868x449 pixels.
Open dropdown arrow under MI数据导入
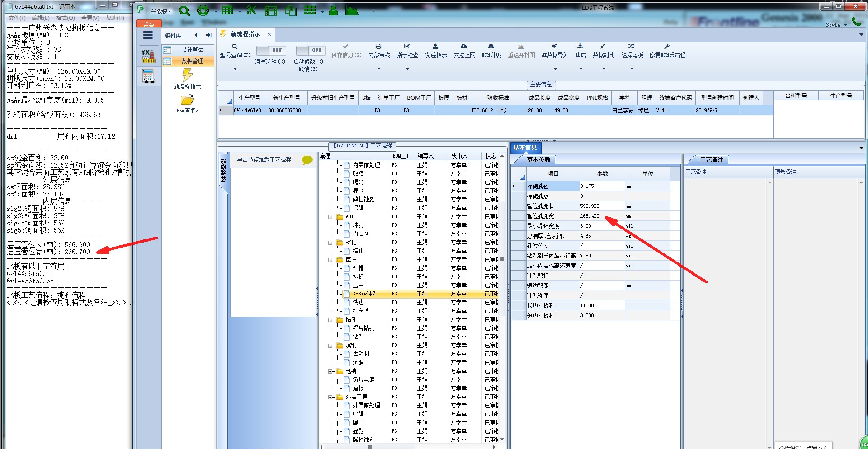pyautogui.click(x=555, y=69)
